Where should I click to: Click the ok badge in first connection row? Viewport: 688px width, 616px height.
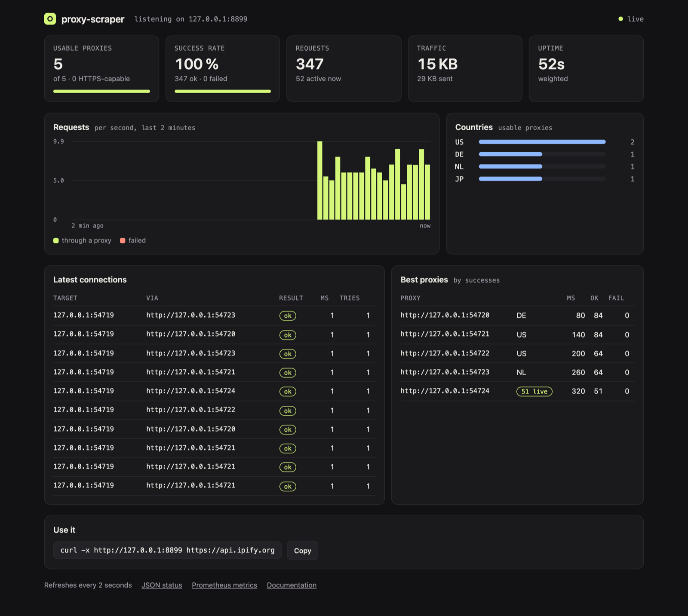click(288, 316)
